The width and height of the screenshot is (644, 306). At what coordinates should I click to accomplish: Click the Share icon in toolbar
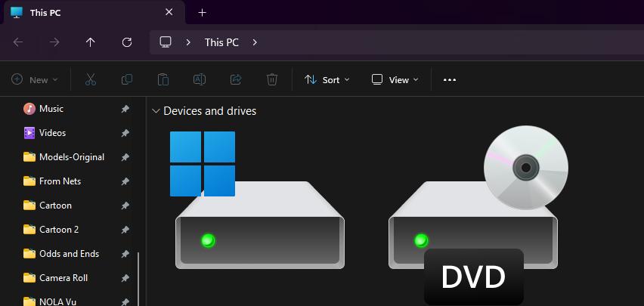[x=236, y=79]
